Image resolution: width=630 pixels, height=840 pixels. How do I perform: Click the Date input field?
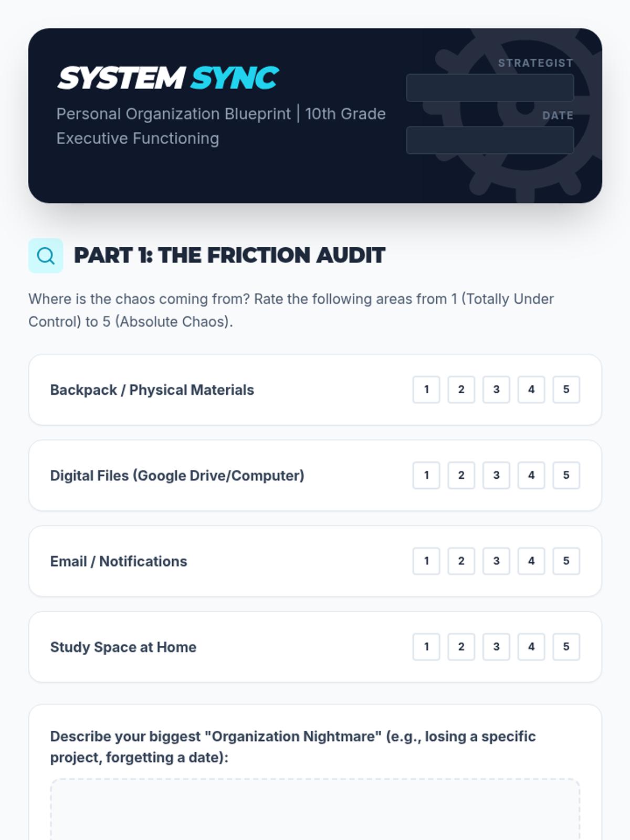[x=490, y=140]
